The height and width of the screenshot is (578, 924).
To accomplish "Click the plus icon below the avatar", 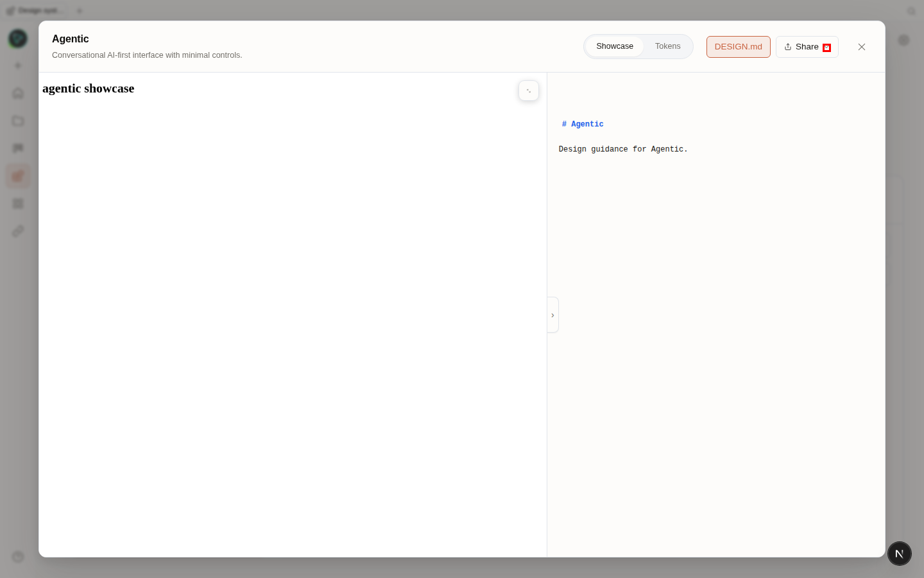I will [18, 66].
